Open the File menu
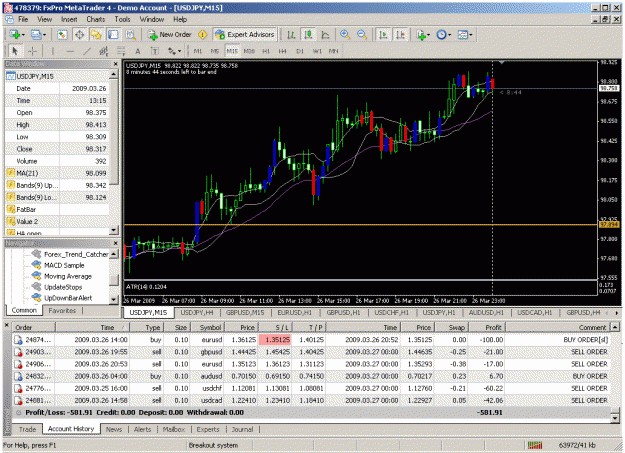Image resolution: width=625 pixels, height=453 pixels. [x=23, y=19]
